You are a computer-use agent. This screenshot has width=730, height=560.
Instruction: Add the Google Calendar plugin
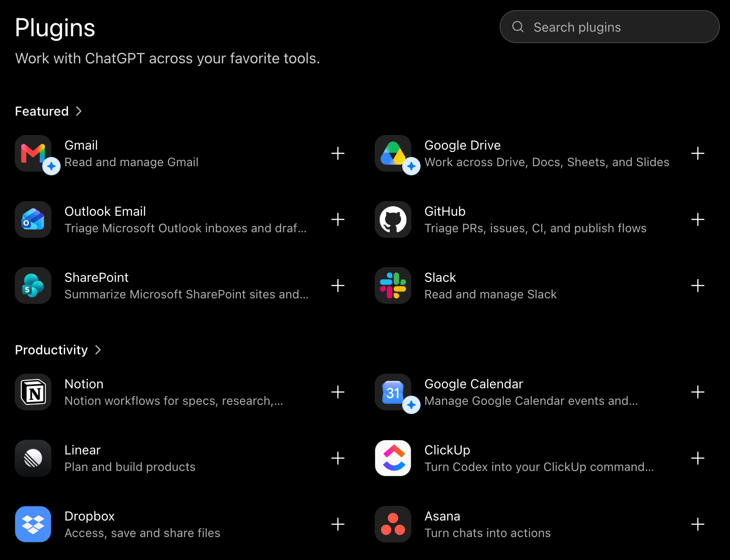pyautogui.click(x=698, y=392)
